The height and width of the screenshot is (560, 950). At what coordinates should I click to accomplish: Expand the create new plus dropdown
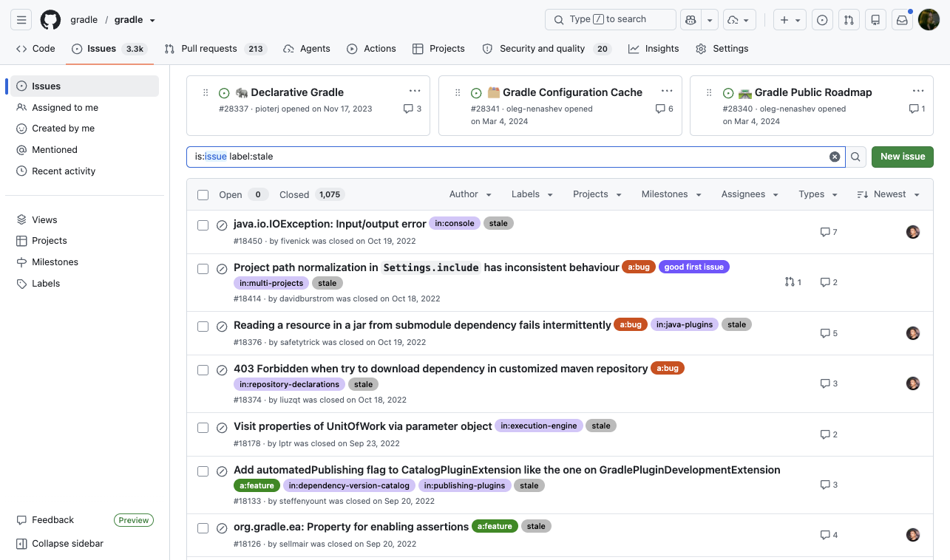(790, 20)
